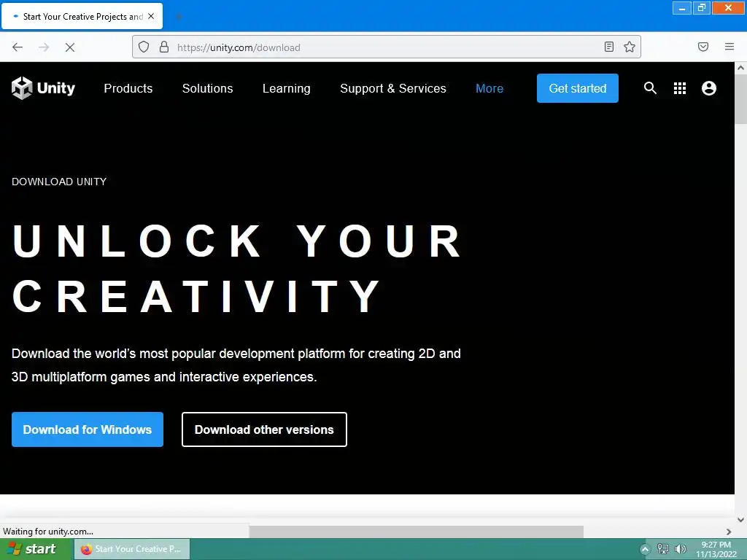
Task: Toggle reader view icon in address bar
Action: (609, 47)
